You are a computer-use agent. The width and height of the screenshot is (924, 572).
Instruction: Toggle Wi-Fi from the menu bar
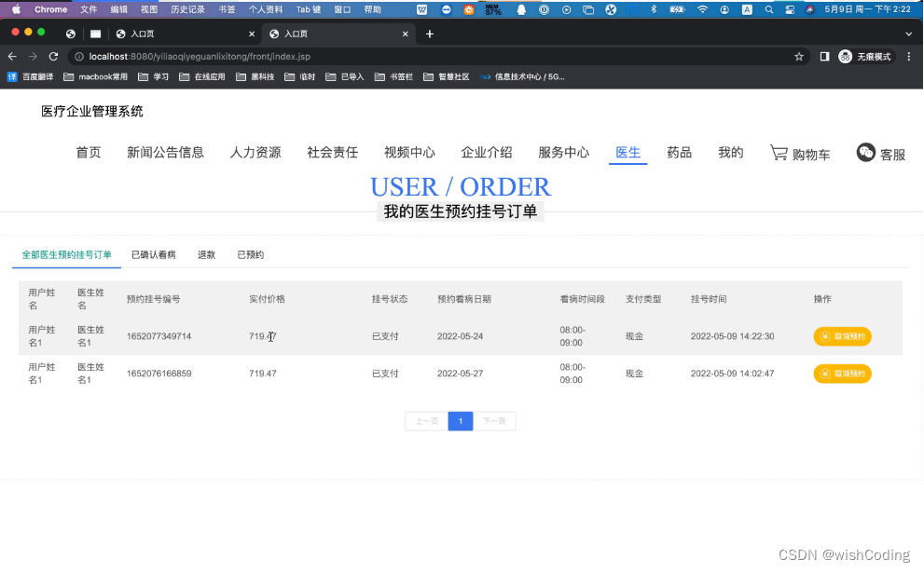point(702,9)
